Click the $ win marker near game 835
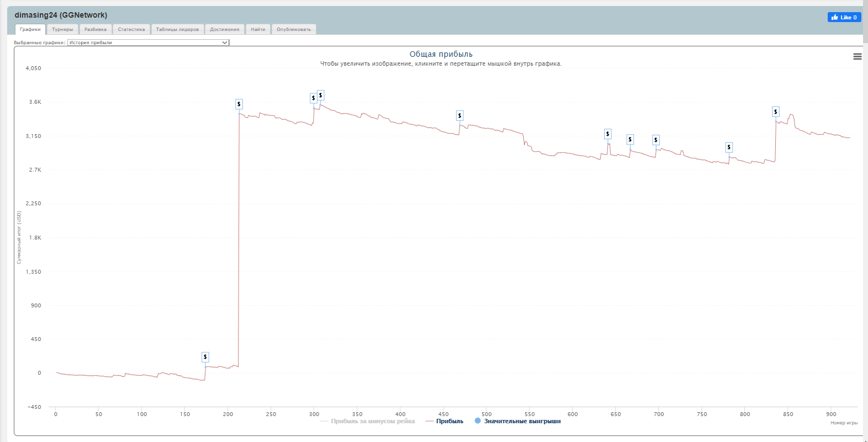 [x=776, y=111]
